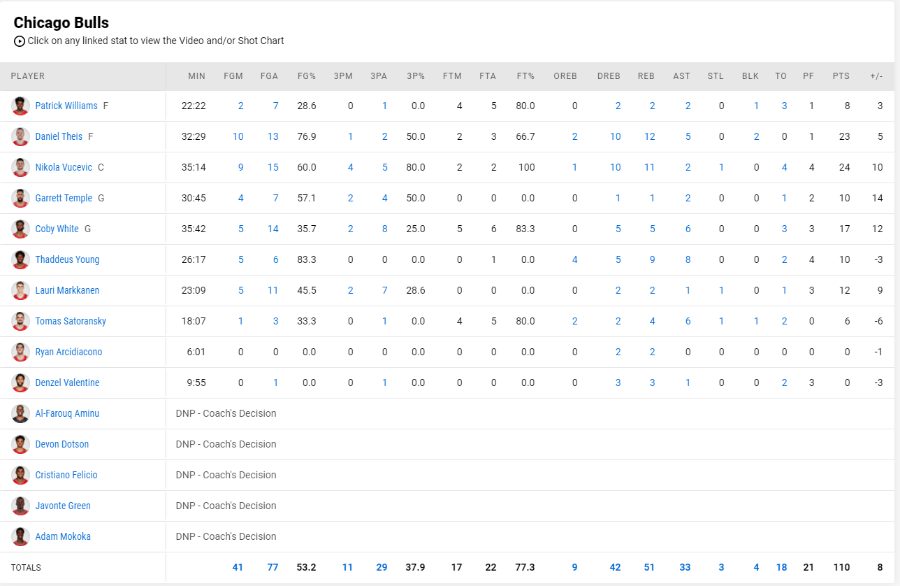Screen dimensions: 900x586
Task: View team total 33 assists
Action: 685,567
